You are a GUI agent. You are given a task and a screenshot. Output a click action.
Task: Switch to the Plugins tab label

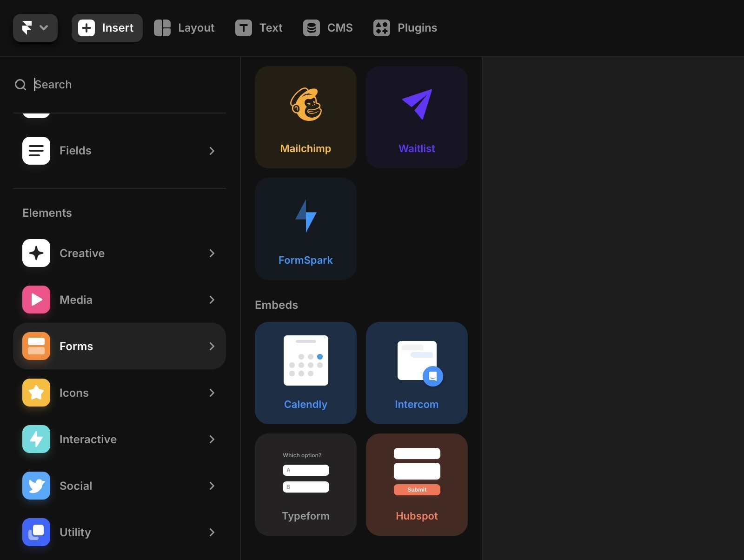pyautogui.click(x=417, y=28)
